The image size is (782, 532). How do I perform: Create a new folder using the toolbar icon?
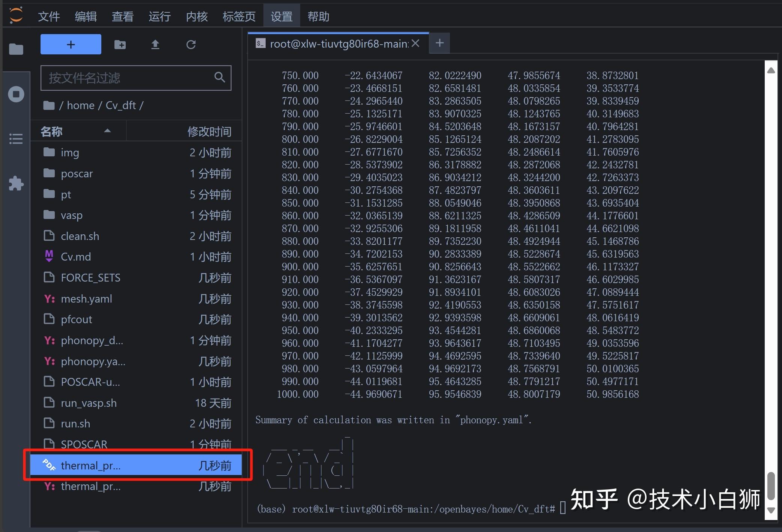120,44
